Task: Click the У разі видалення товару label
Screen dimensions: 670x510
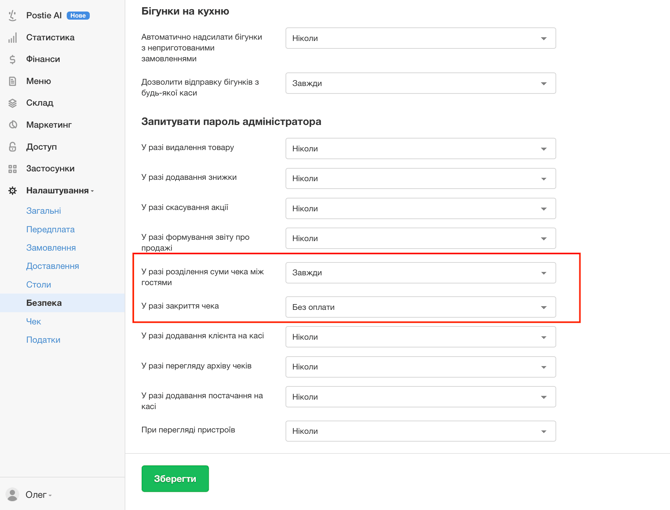Action: tap(188, 147)
